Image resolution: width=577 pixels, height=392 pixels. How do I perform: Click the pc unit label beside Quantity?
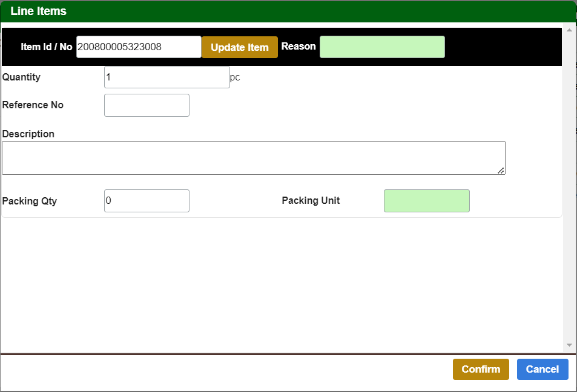[x=234, y=77]
